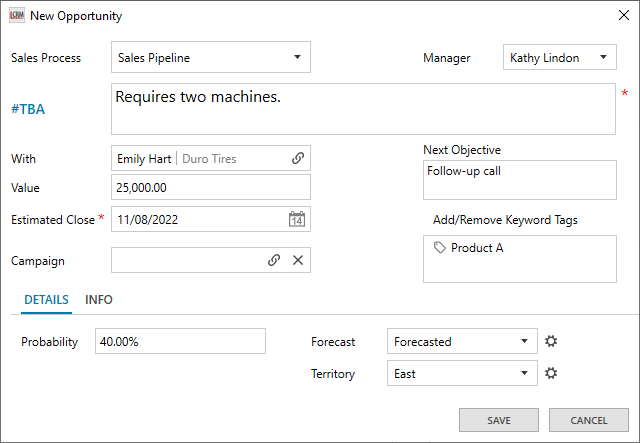Image resolution: width=640 pixels, height=443 pixels.
Task: Click the Next Objective text box
Action: [519, 180]
